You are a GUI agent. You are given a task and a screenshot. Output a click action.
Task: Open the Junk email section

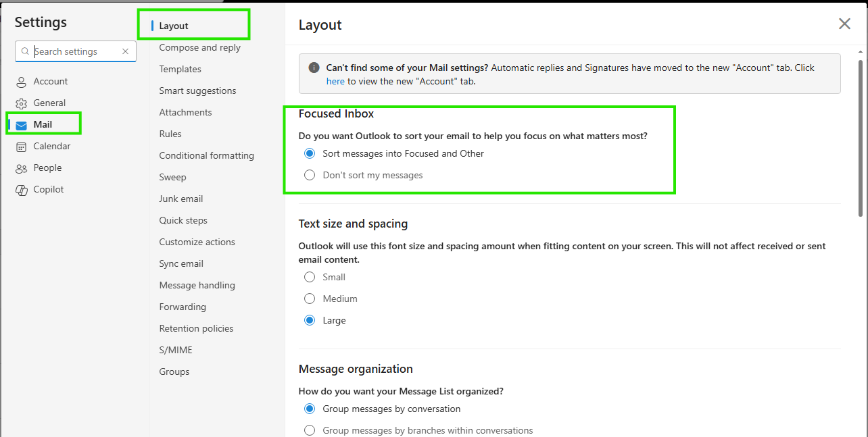click(180, 199)
